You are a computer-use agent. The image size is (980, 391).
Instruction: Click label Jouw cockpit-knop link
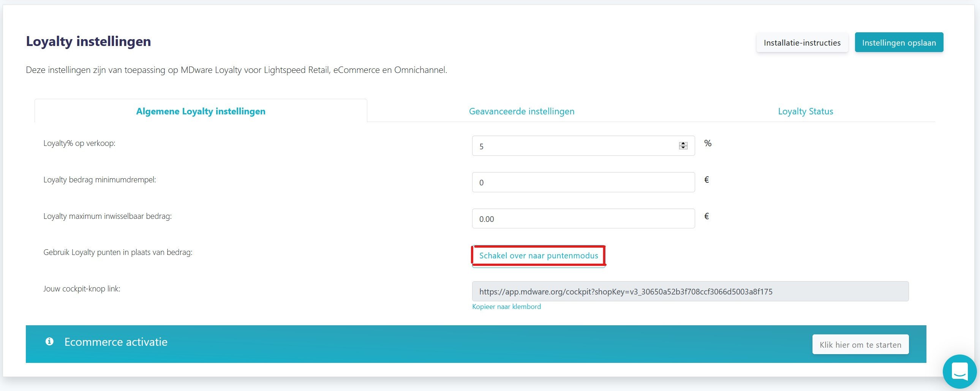[x=82, y=288]
